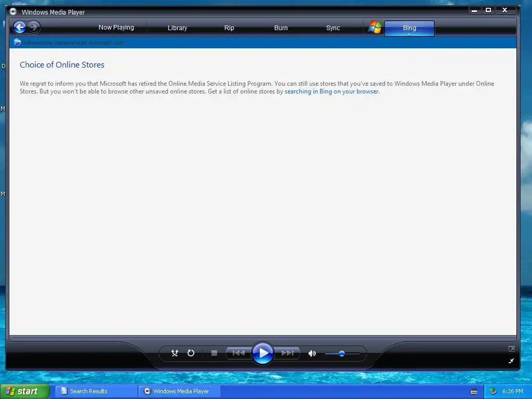The image size is (532, 399).
Task: Close the Windows Media Player window
Action: [x=505, y=10]
